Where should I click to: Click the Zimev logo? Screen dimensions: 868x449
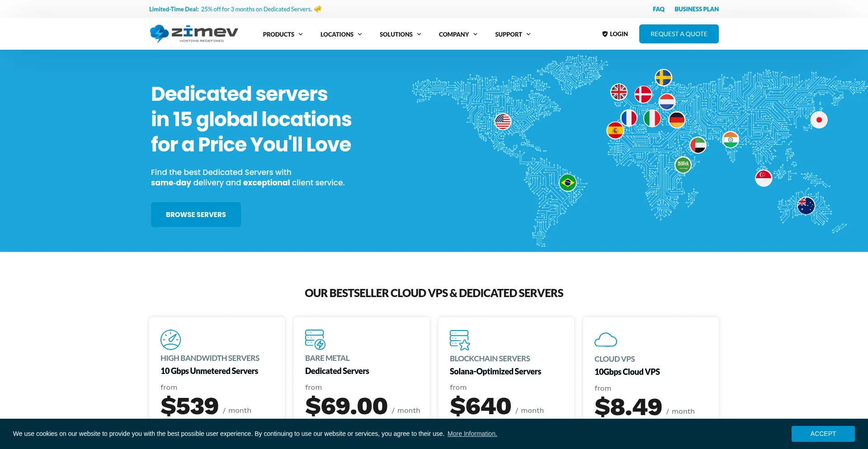(193, 33)
